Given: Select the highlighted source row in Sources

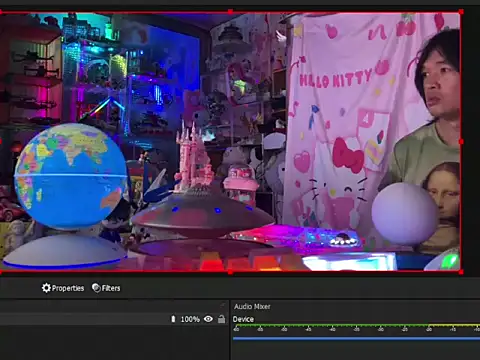Looking at the screenshot, I should pos(113,319).
